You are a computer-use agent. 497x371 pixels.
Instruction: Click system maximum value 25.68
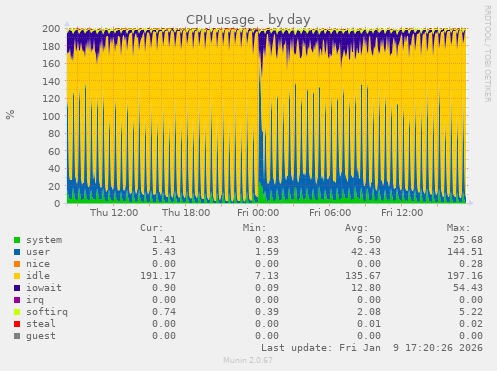(468, 240)
